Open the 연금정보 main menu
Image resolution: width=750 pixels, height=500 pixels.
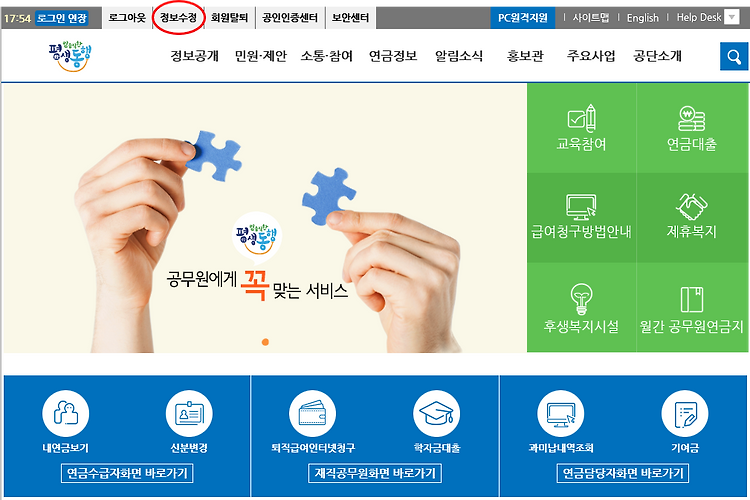(x=393, y=56)
